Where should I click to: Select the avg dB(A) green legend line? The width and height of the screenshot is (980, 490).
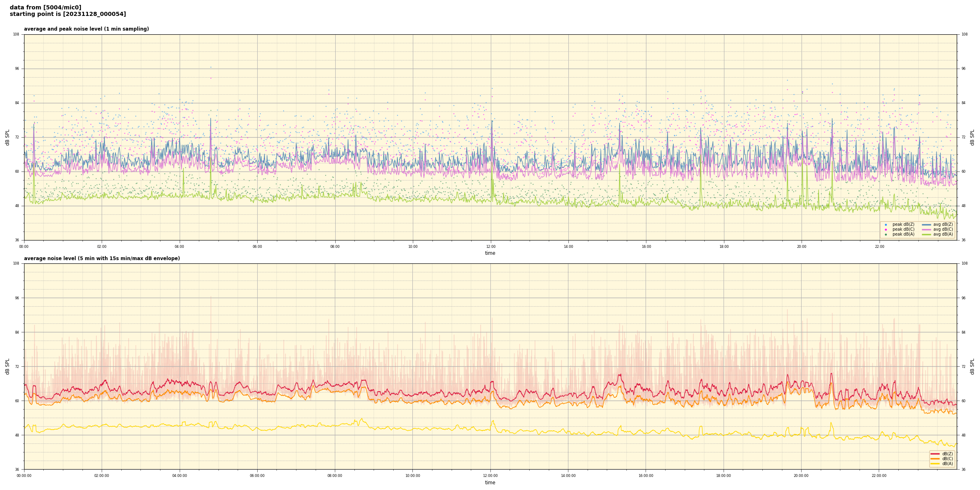click(x=927, y=234)
